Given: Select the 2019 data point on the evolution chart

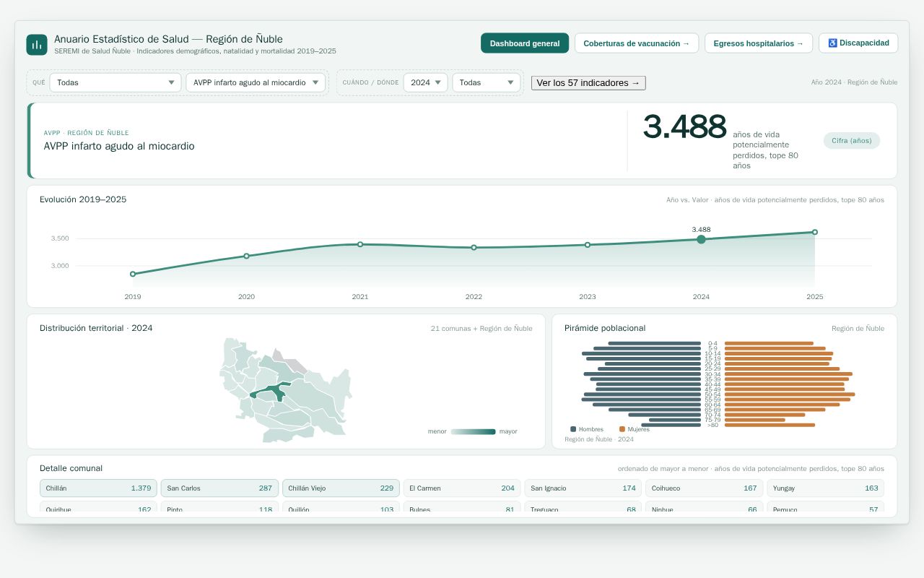Looking at the screenshot, I should (133, 274).
